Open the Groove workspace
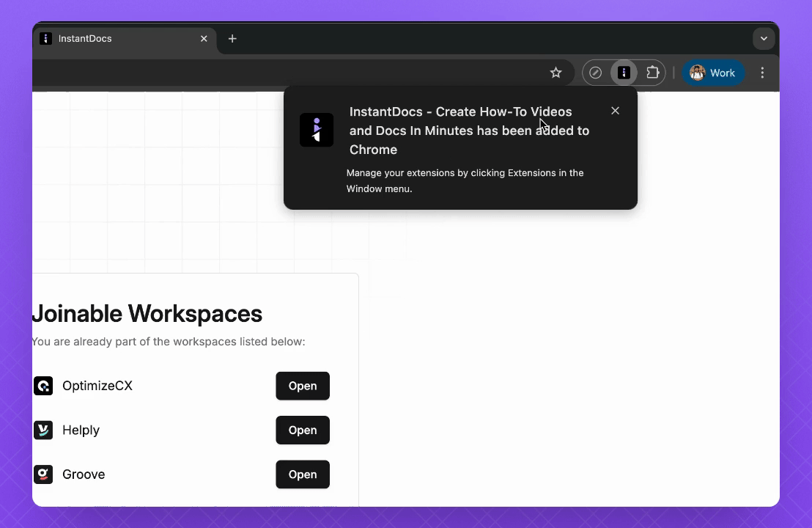The height and width of the screenshot is (528, 812). point(303,474)
